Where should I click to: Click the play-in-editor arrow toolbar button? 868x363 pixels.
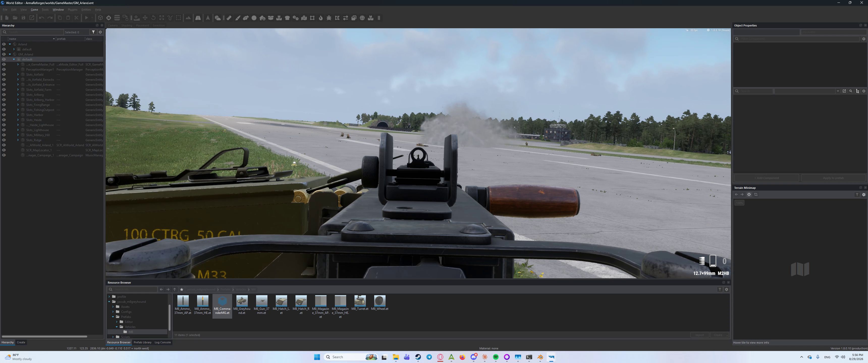(87, 18)
